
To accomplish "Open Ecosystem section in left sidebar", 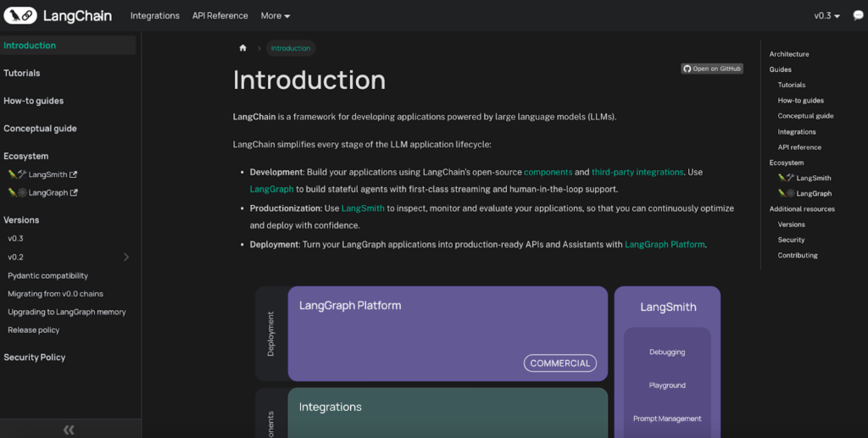I will 25,156.
